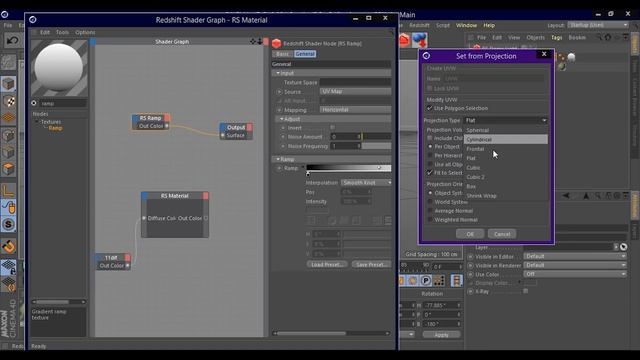
Task: Click the search icon in Objects manager
Action: pos(599,38)
